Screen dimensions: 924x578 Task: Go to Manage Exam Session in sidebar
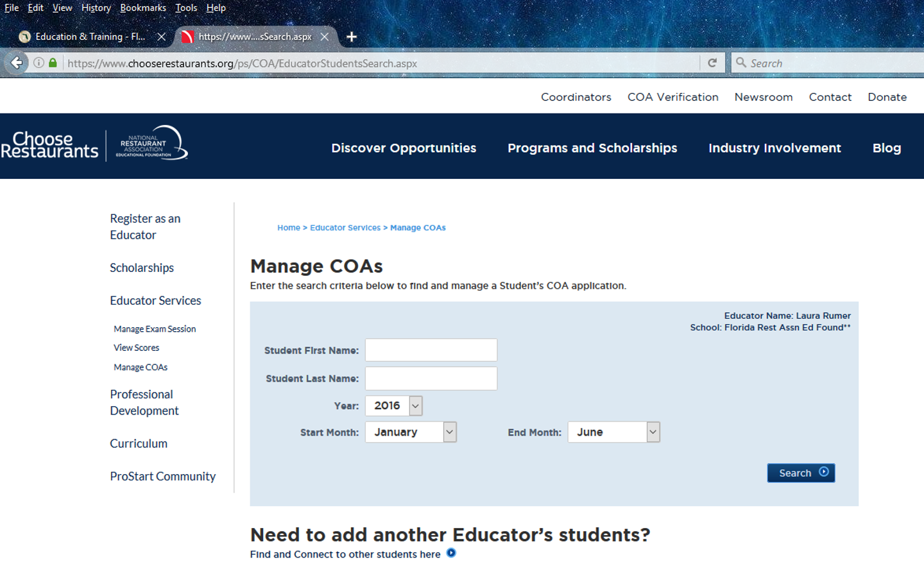tap(155, 329)
